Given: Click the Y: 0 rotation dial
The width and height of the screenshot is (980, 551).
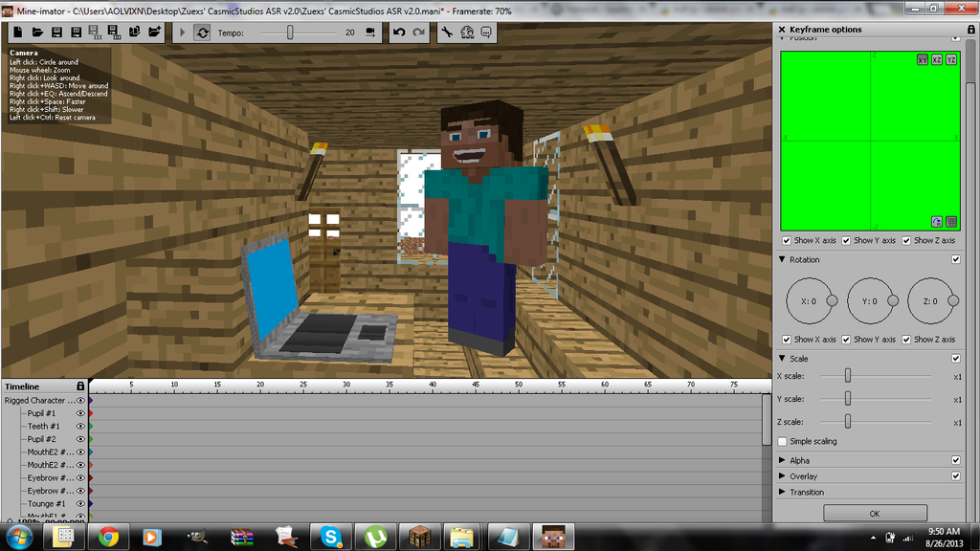Looking at the screenshot, I should [x=871, y=301].
